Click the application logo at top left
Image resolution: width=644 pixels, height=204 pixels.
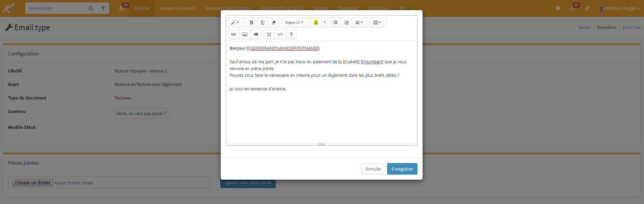(9, 8)
